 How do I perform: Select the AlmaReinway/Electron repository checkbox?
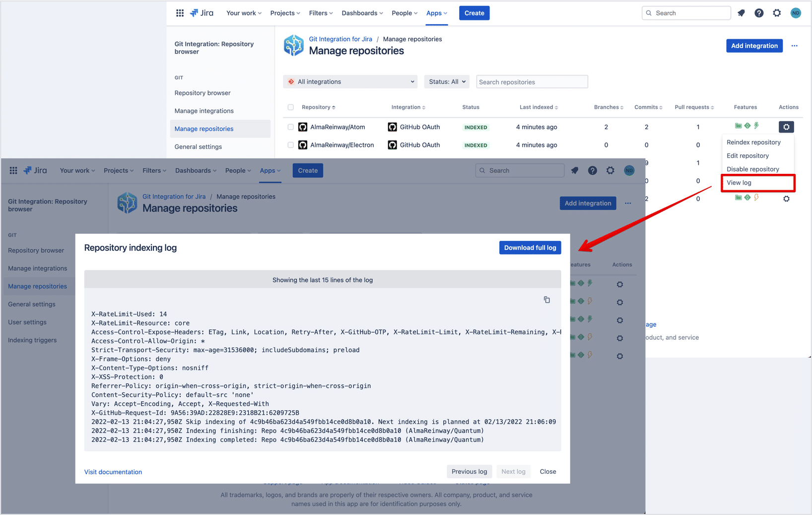coord(291,145)
